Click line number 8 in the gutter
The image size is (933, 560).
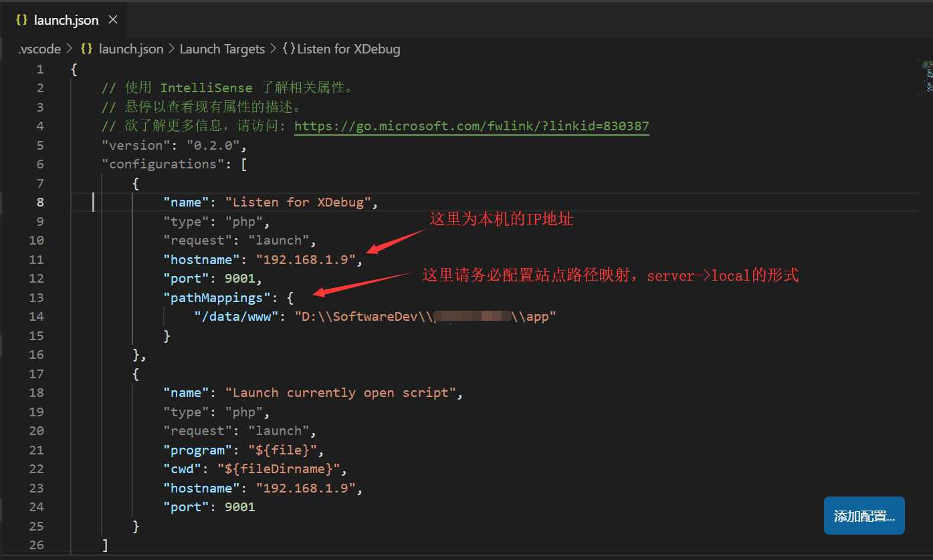point(40,202)
